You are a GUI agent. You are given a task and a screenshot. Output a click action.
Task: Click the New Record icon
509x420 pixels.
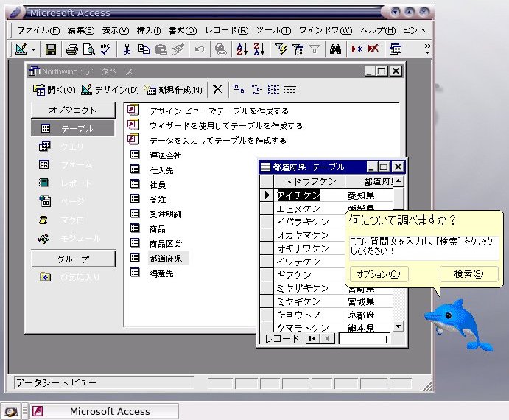pyautogui.click(x=357, y=49)
